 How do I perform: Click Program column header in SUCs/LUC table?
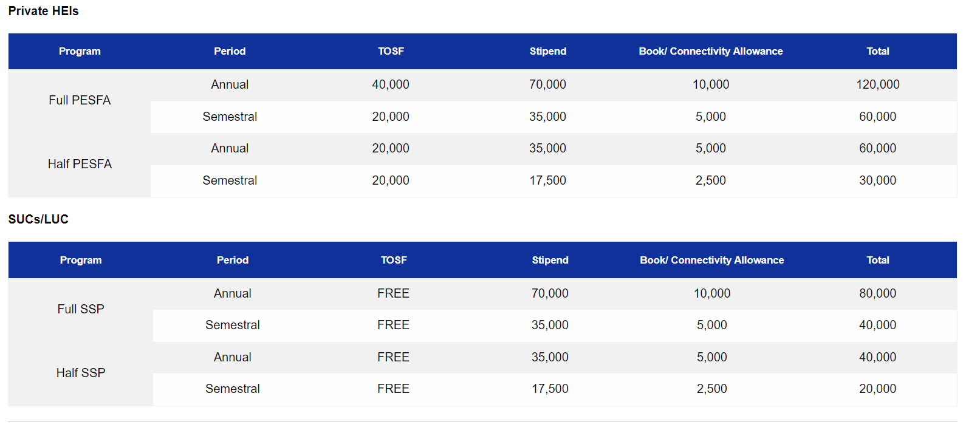(x=81, y=260)
